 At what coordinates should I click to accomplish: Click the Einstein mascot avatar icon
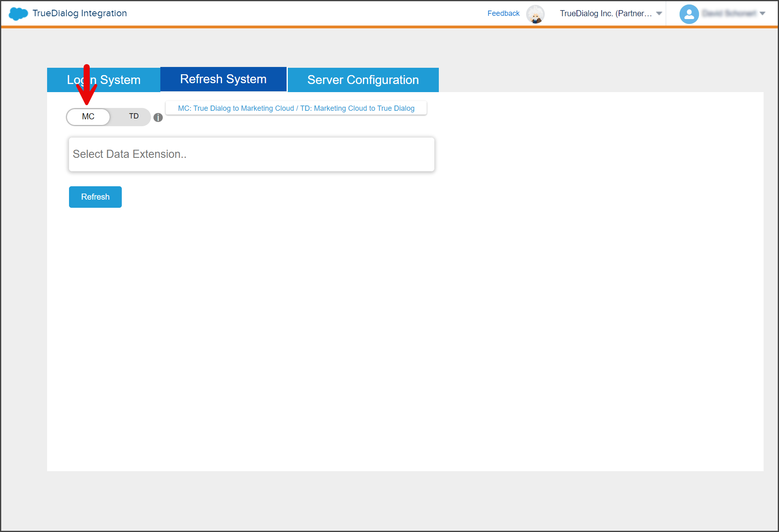point(535,14)
